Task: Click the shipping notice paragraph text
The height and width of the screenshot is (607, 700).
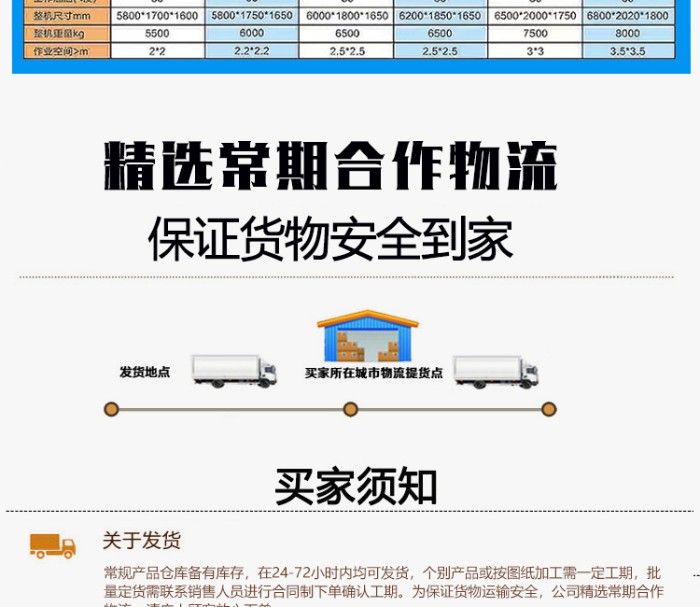Action: tap(383, 583)
